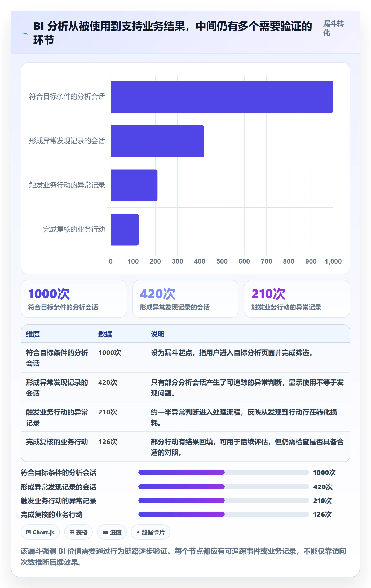Click y-axis label 形成异常发现记录的会话
This screenshot has height=588, width=371.
tap(67, 141)
